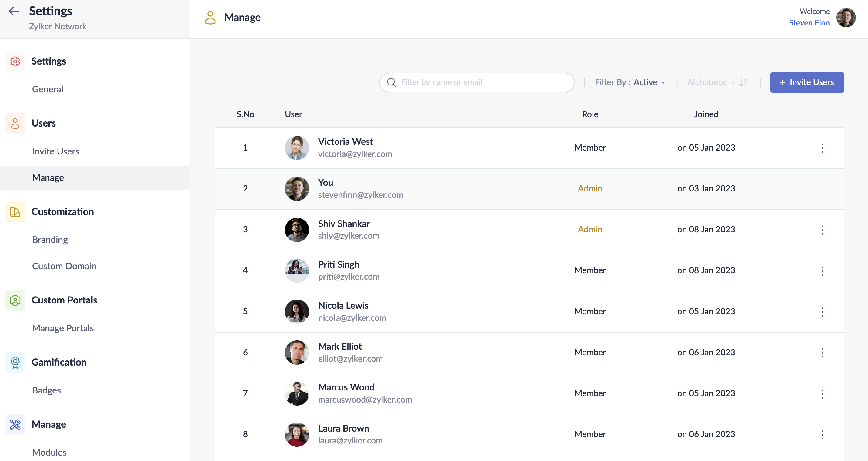Open the Filter By Active dropdown
This screenshot has height=461, width=868.
[x=629, y=82]
